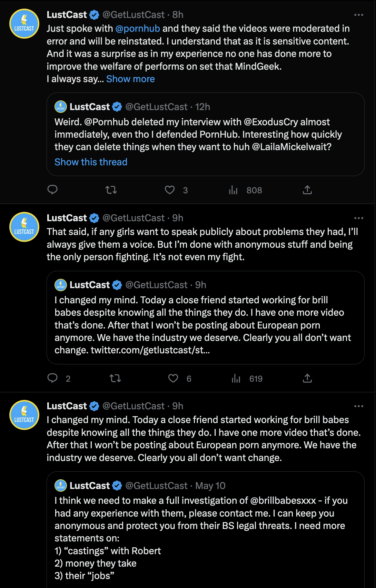
Task: Share the 'That said' tweet
Action: [x=307, y=378]
